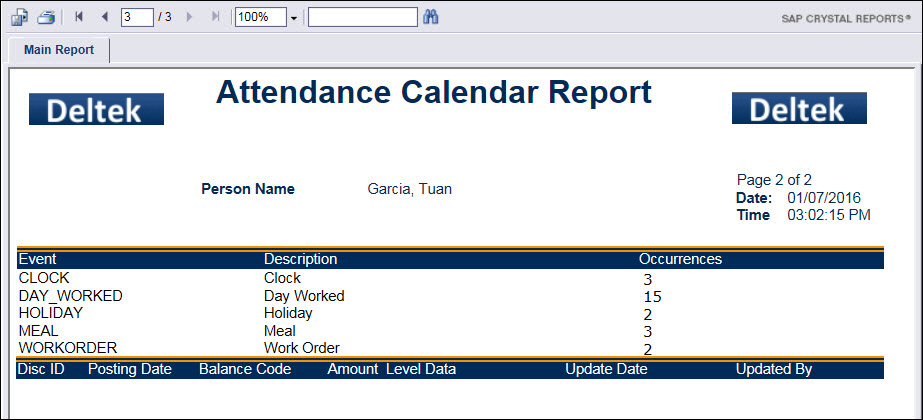The width and height of the screenshot is (923, 420).
Task: Select the DAY_WORKED event row
Action: click(71, 296)
